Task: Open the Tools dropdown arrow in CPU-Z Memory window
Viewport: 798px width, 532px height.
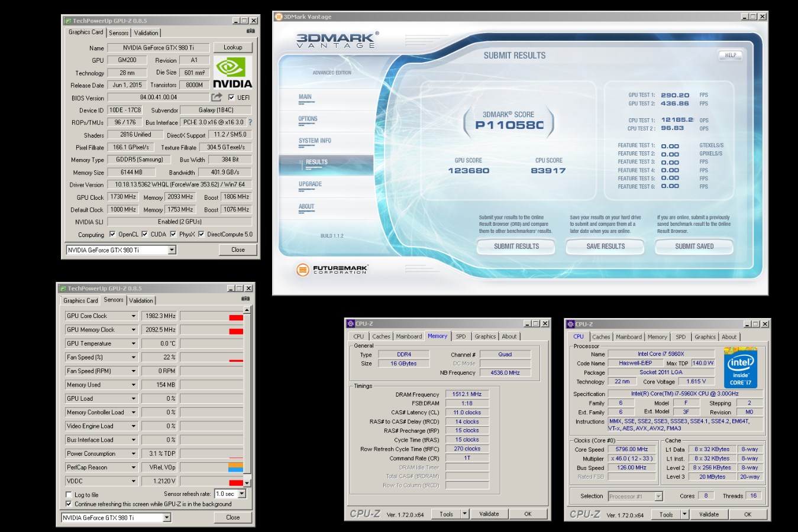Action: (x=465, y=514)
